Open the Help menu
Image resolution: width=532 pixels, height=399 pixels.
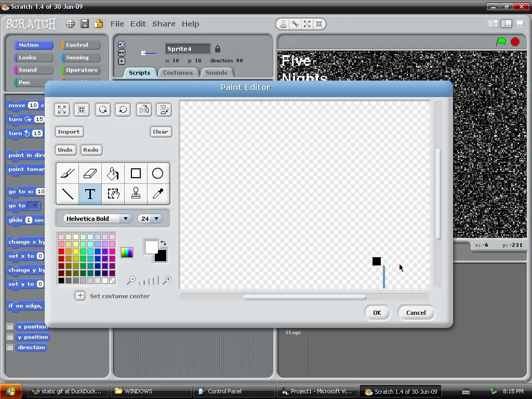[x=190, y=24]
